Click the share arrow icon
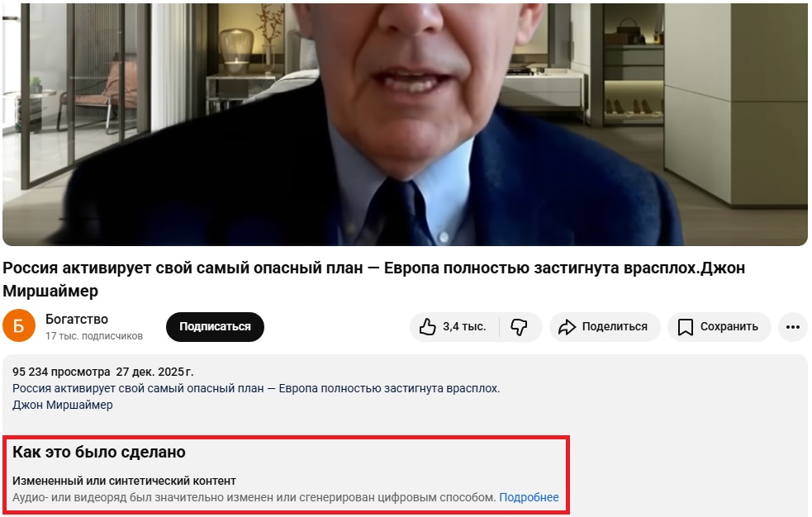The image size is (812, 517). point(567,326)
